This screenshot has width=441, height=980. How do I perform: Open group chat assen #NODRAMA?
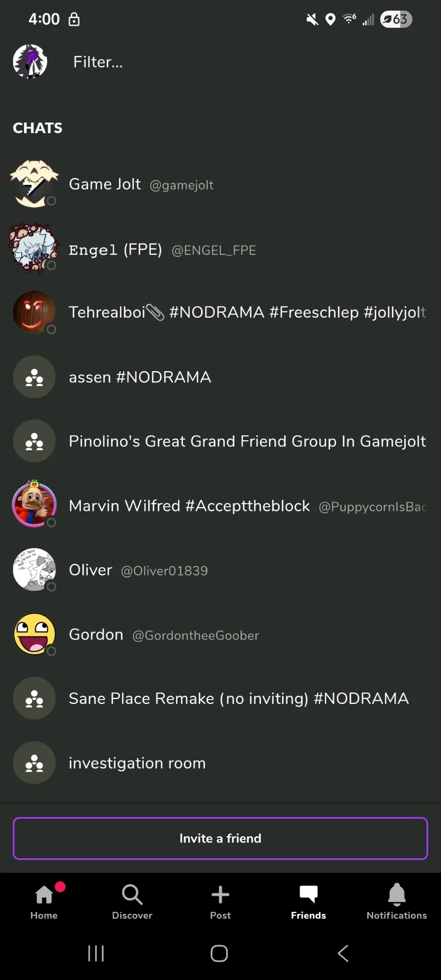(x=140, y=377)
